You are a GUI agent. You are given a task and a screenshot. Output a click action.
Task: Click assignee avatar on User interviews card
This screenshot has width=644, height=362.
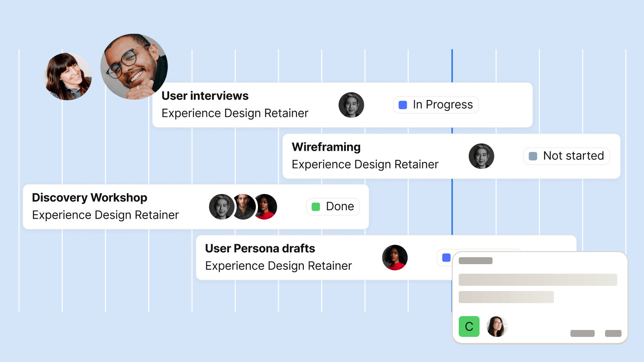pyautogui.click(x=351, y=105)
